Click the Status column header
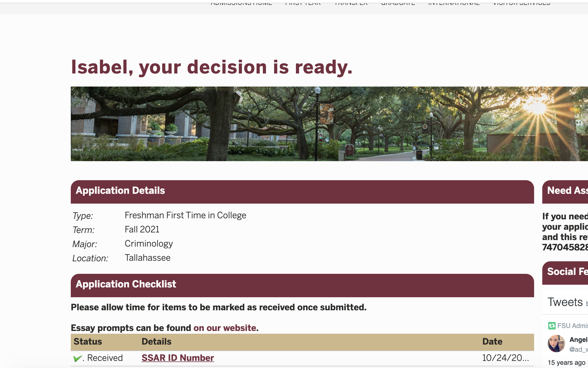Image resolution: width=588 pixels, height=368 pixels. coord(88,341)
